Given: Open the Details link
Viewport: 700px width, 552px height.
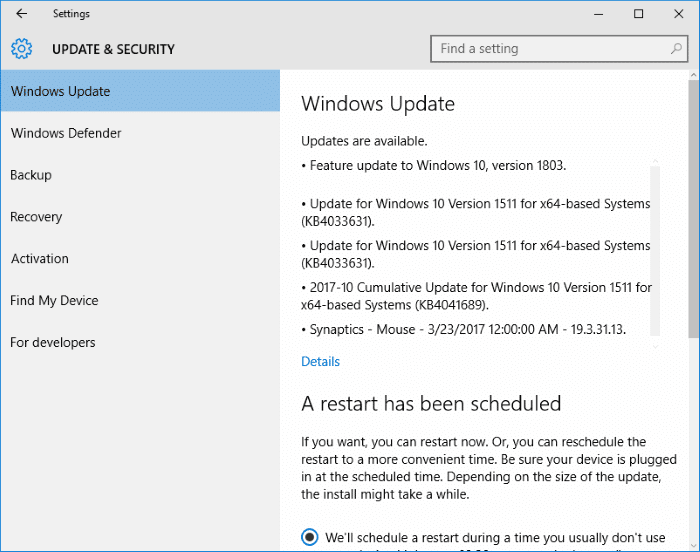Looking at the screenshot, I should click(321, 361).
